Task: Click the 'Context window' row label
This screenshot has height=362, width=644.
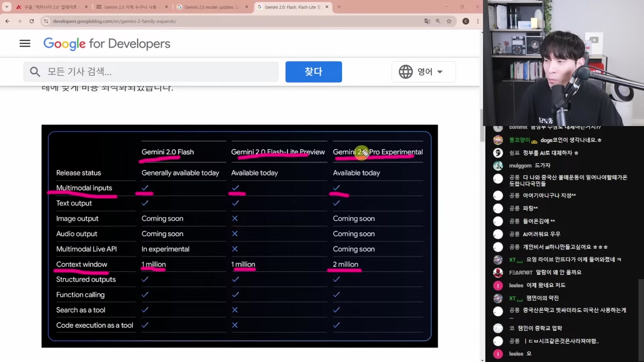Action: point(81,264)
